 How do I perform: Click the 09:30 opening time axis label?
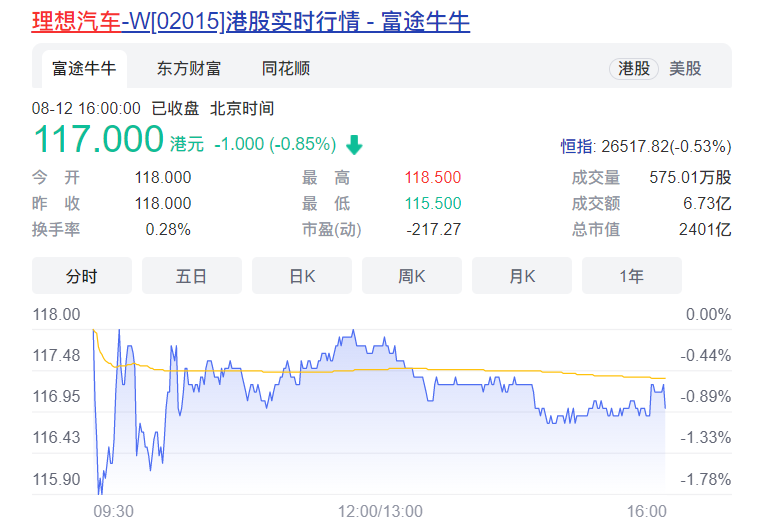[x=113, y=511]
